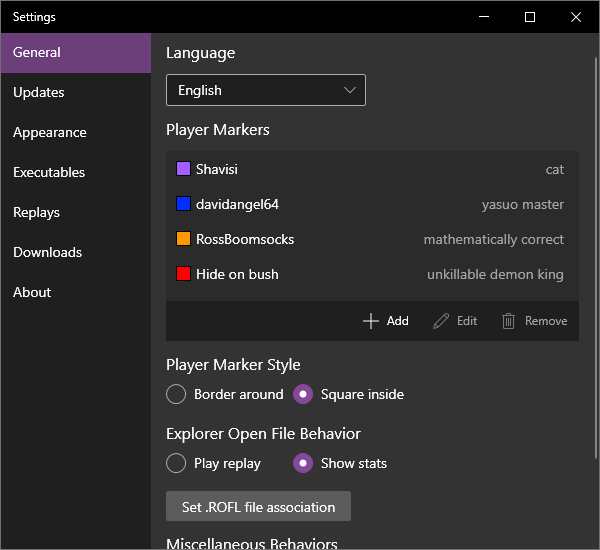Go to the Appearance settings tab
600x550 pixels.
[76, 132]
